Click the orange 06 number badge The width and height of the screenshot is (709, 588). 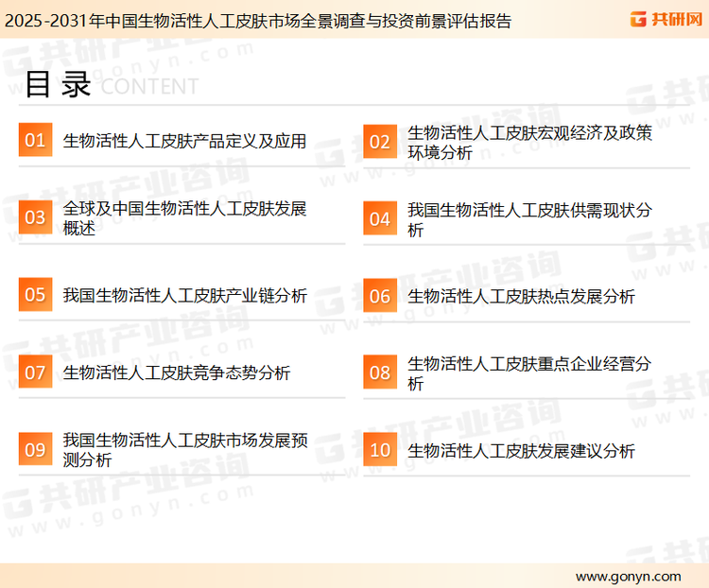coord(380,296)
